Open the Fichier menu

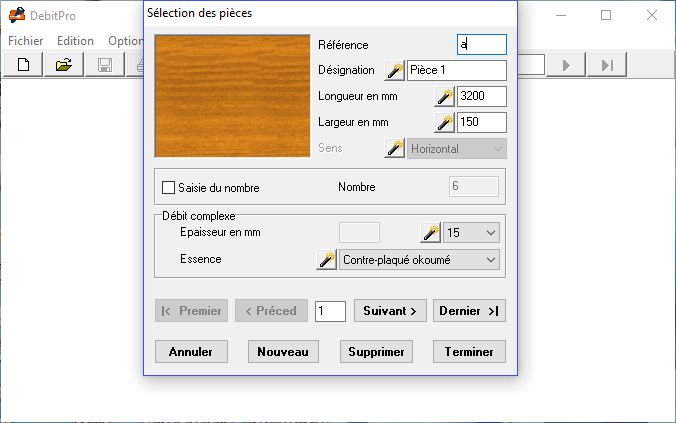click(x=25, y=41)
